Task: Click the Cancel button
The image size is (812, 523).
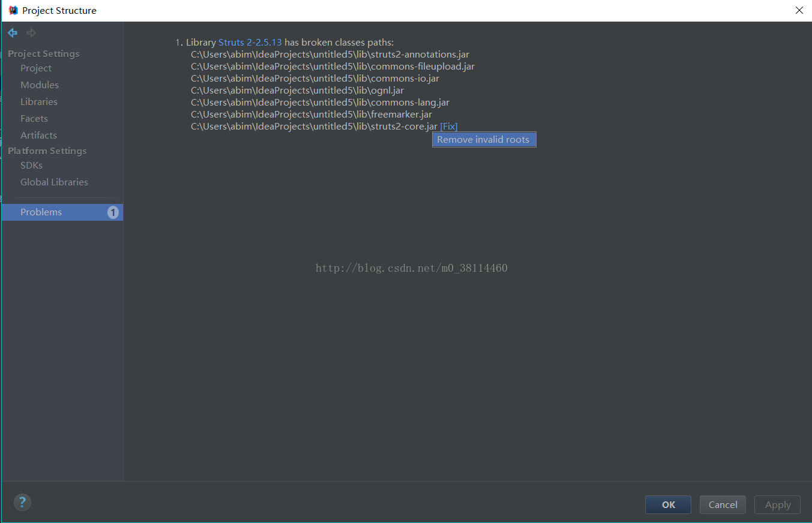Action: click(723, 505)
